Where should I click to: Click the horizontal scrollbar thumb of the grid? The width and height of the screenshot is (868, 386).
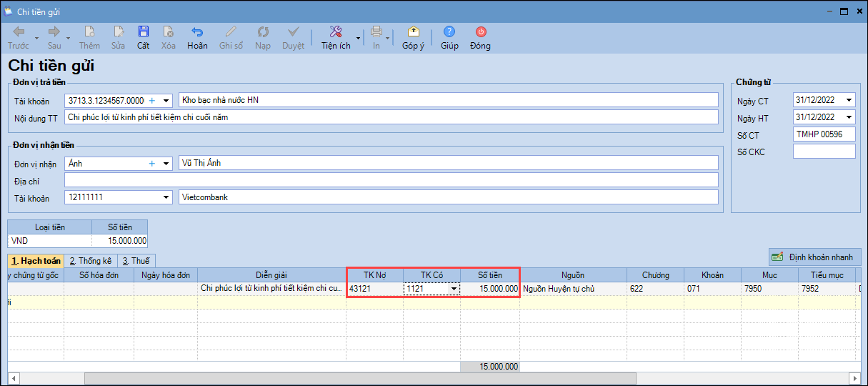coord(360,378)
